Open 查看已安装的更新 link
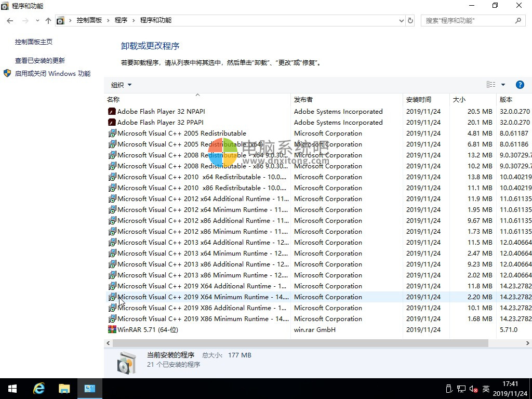Viewport: 532px width, 399px height. pyautogui.click(x=39, y=60)
